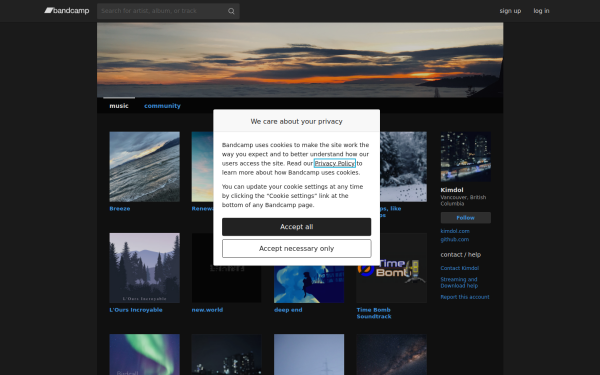
Task: Click the We care about your privacy heading
Action: pyautogui.click(x=297, y=121)
